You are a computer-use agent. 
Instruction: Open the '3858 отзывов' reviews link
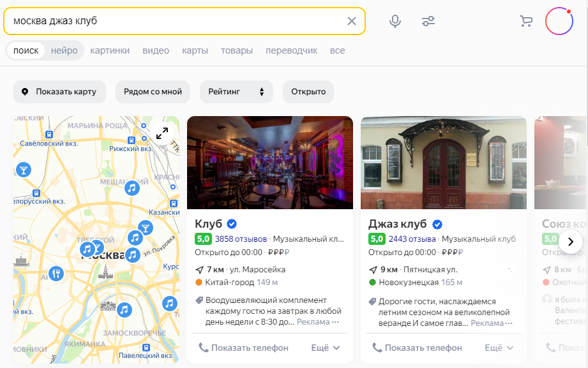pyautogui.click(x=241, y=239)
